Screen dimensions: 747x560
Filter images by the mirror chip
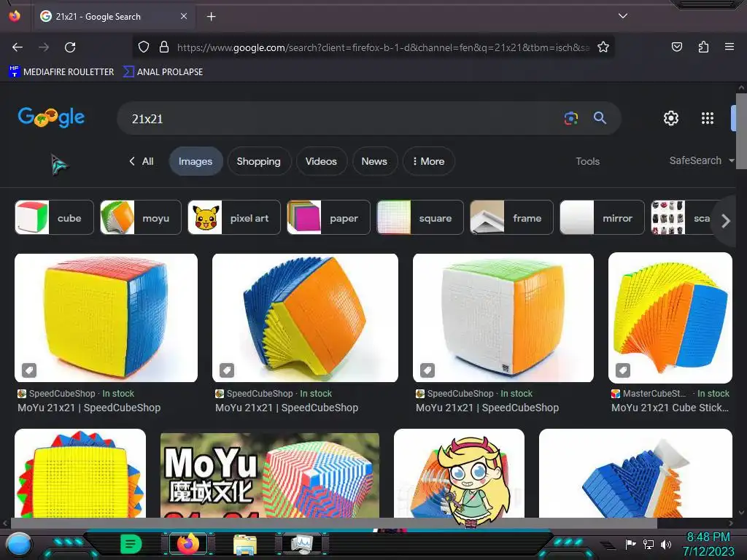[x=602, y=217]
